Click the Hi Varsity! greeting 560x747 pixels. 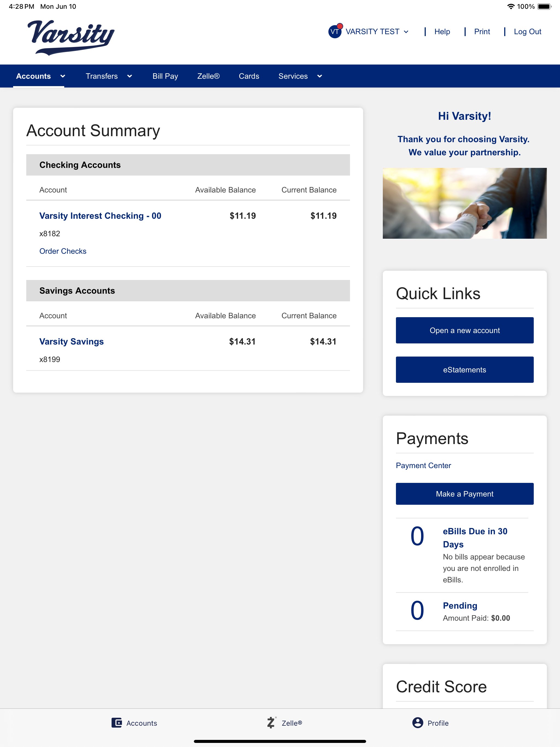point(464,116)
